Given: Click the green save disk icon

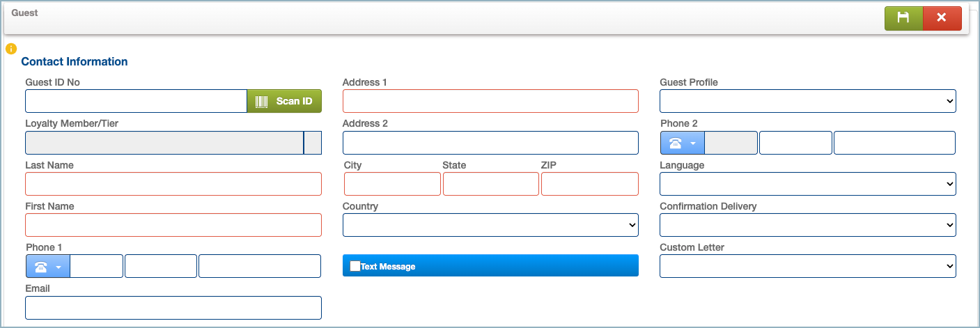Looking at the screenshot, I should coord(903,18).
